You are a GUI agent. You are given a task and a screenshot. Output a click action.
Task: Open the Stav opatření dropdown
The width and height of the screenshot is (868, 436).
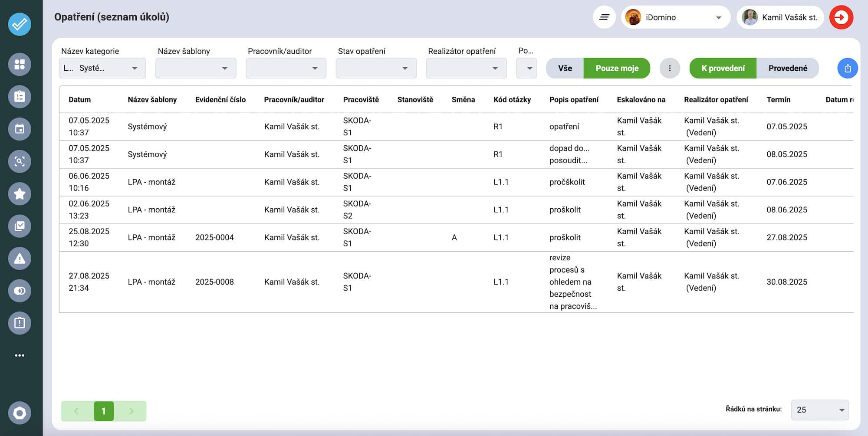click(376, 69)
